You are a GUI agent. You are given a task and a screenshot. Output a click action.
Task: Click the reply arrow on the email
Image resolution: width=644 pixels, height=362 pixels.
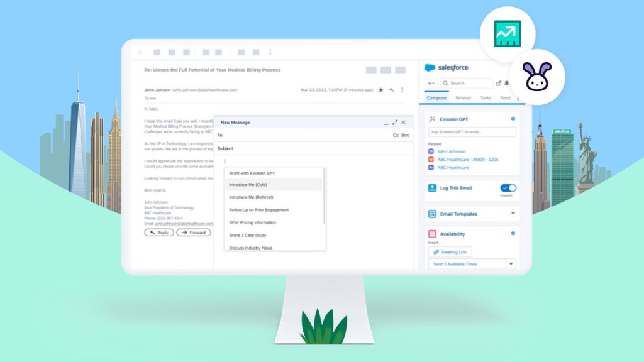[x=392, y=90]
